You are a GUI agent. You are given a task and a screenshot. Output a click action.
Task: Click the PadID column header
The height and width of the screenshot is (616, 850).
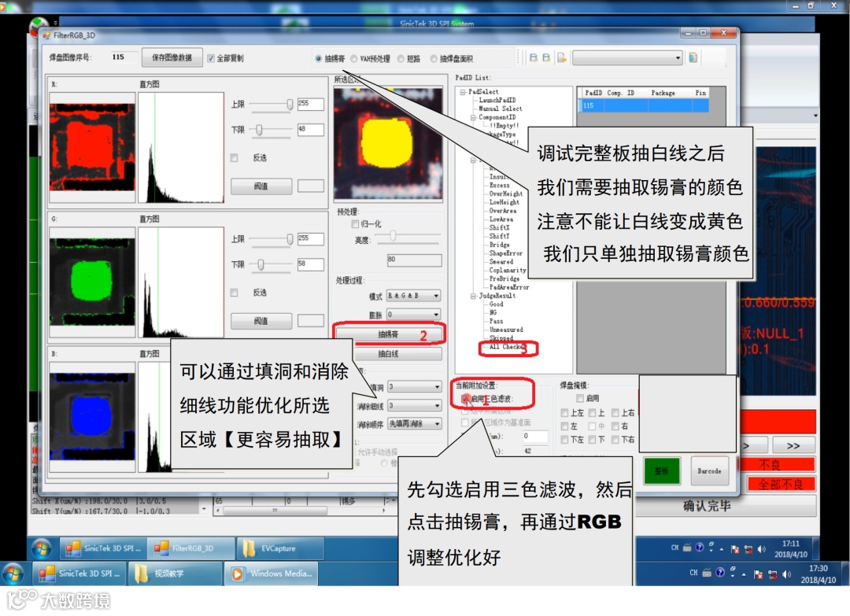(x=593, y=93)
